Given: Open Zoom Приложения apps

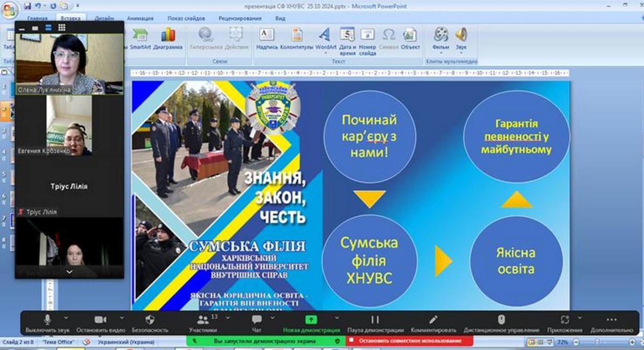Looking at the screenshot, I should click(565, 324).
